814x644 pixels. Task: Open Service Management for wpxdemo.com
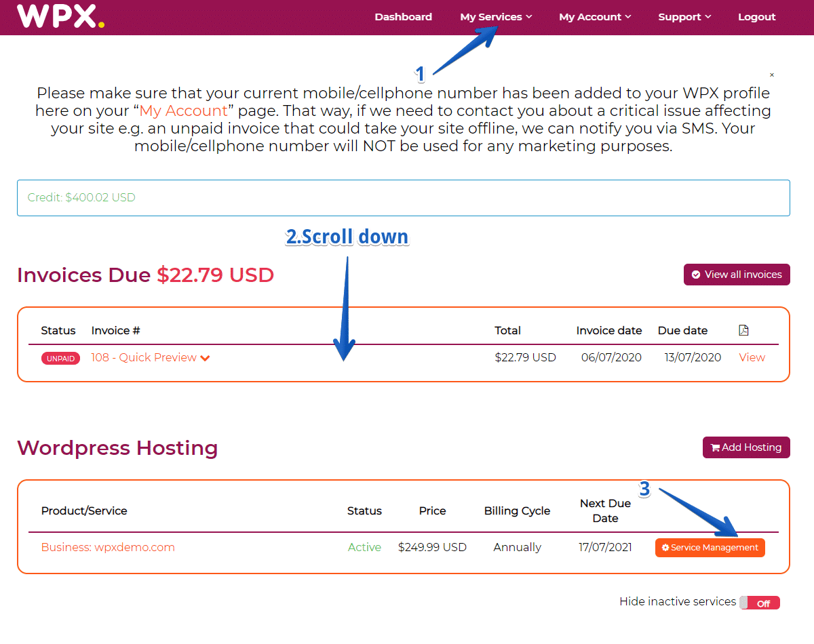(x=710, y=548)
